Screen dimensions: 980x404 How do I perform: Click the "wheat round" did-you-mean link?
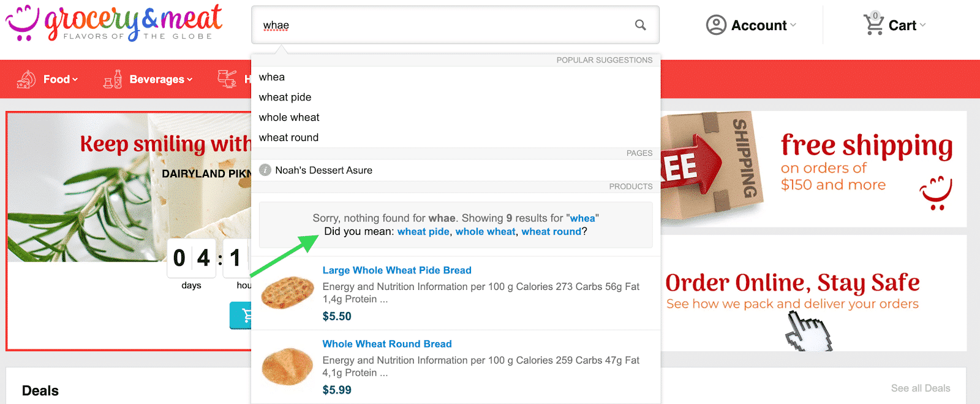pyautogui.click(x=551, y=232)
